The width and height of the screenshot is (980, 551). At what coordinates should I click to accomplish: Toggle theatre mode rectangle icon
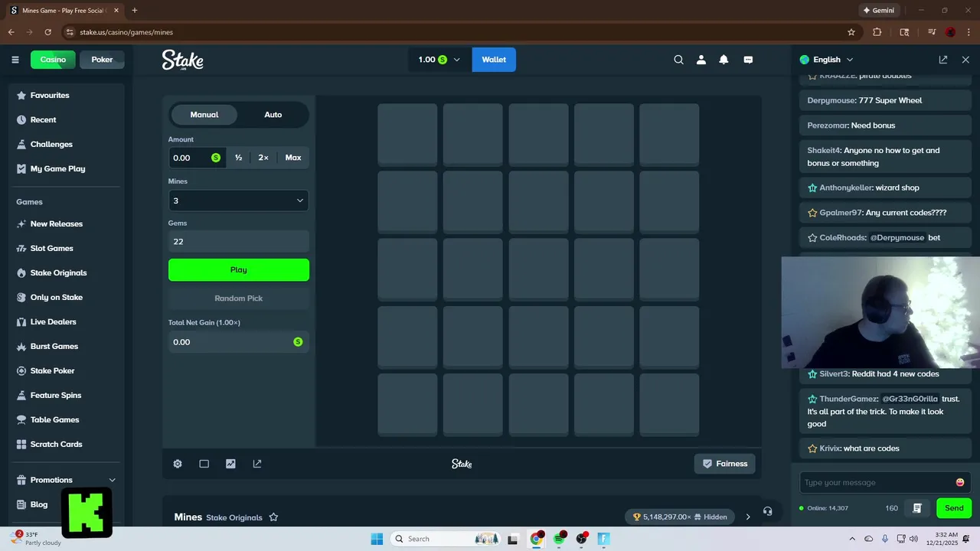204,464
